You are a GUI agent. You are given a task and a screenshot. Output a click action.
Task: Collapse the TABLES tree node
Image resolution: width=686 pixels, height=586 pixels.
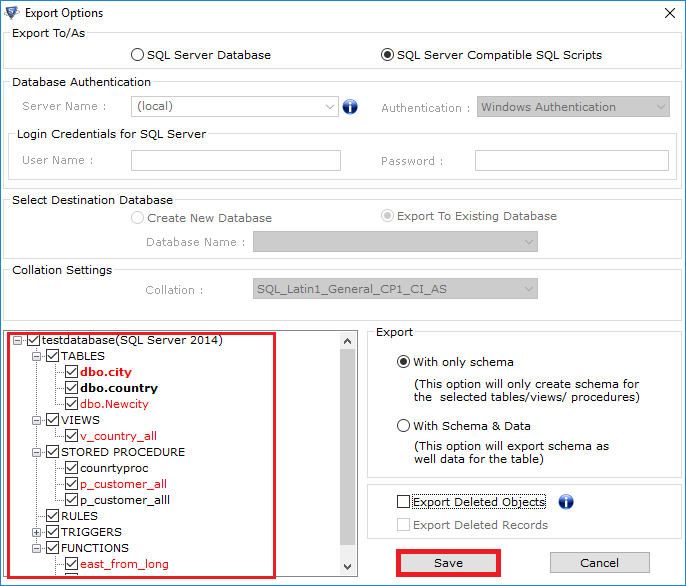[36, 356]
